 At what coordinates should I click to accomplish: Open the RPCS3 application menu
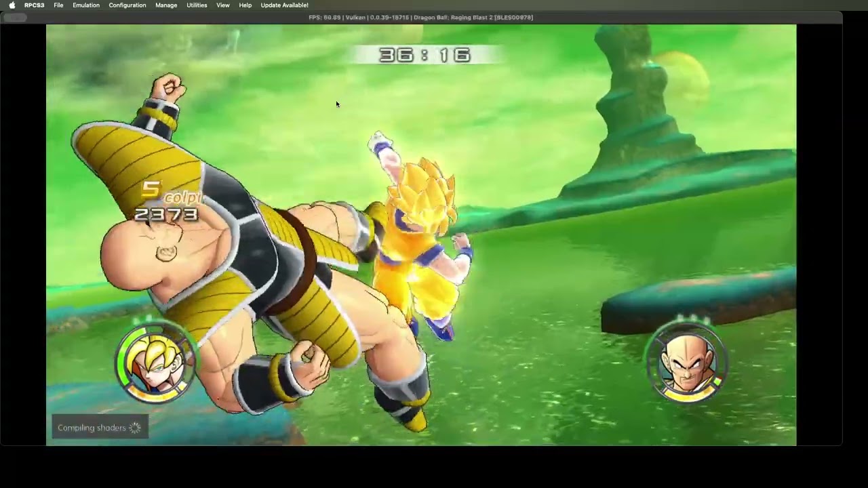point(34,5)
